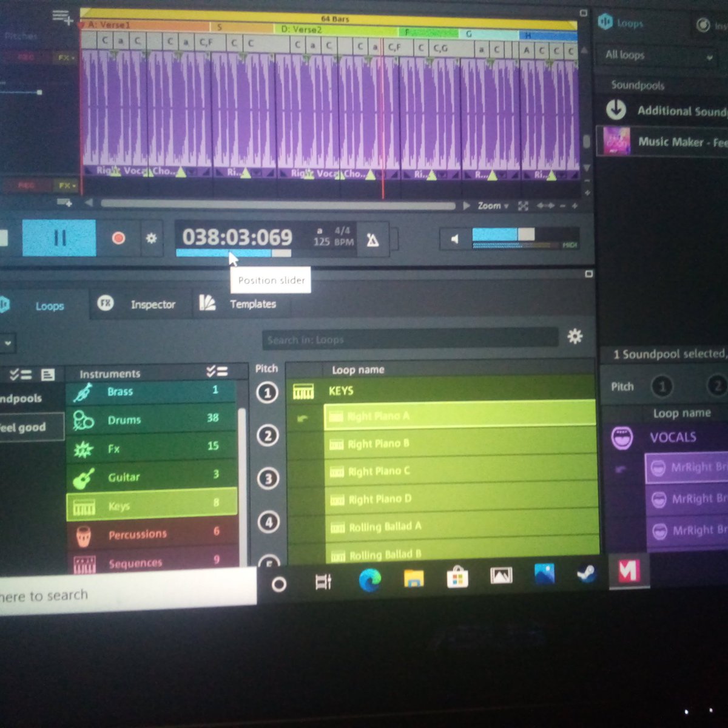Click the horizontal arrows zoom icon
This screenshot has width=728, height=728.
tap(545, 206)
